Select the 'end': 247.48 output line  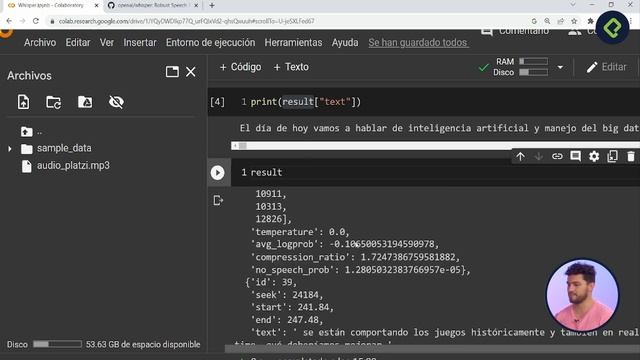click(287, 320)
